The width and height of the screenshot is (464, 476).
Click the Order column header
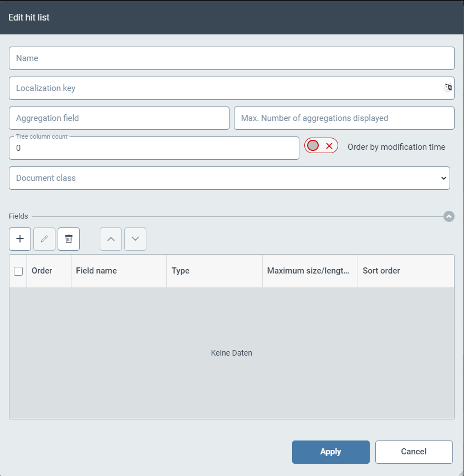[x=42, y=271]
